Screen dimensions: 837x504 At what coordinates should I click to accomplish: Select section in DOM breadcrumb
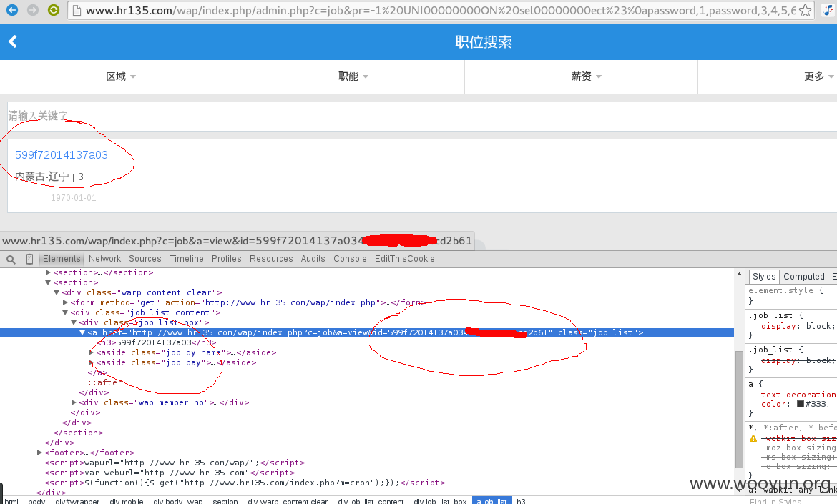225,501
